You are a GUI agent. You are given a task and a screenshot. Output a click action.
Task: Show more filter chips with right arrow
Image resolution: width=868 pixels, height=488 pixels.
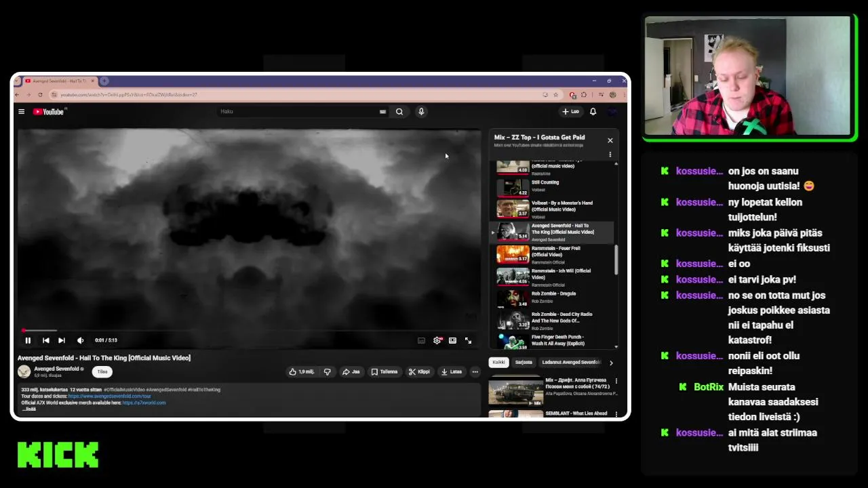pyautogui.click(x=611, y=363)
